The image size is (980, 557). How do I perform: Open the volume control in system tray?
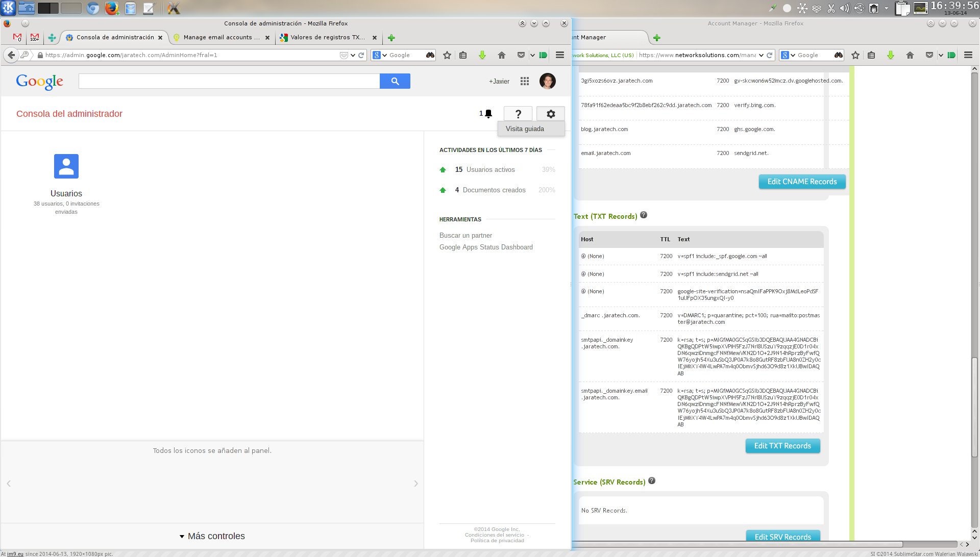845,8
